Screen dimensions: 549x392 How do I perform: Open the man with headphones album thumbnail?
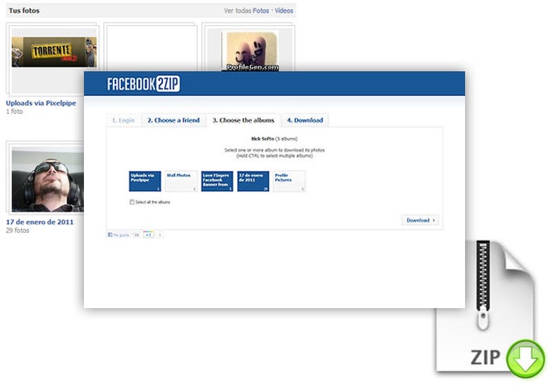coord(48,180)
